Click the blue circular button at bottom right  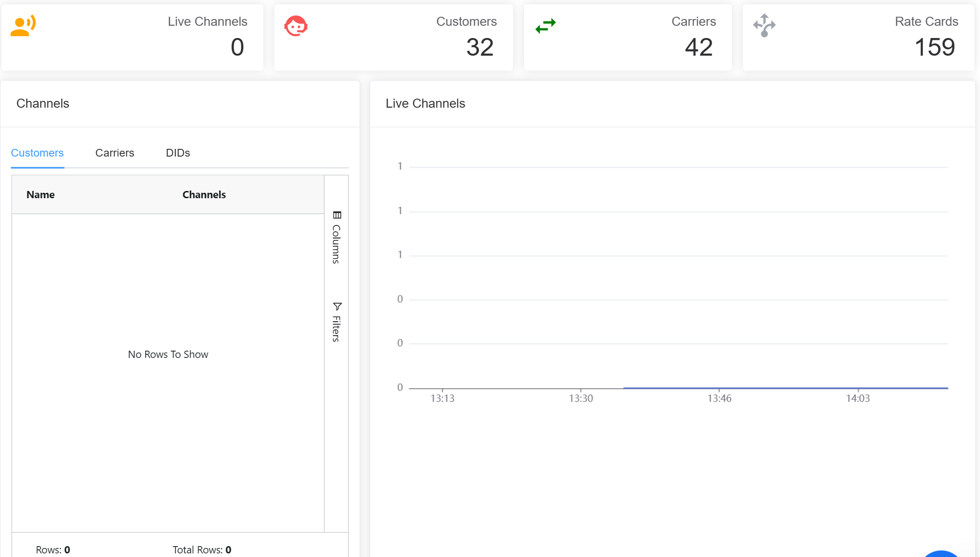pyautogui.click(x=941, y=554)
